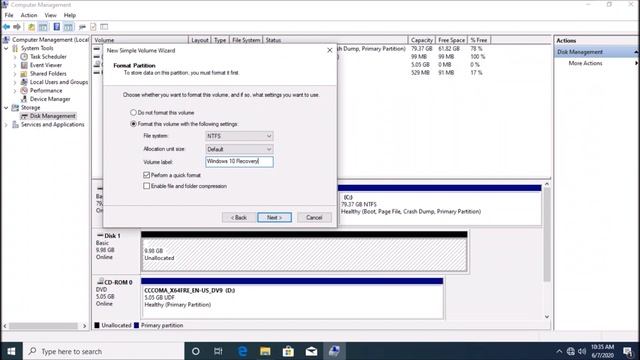The width and height of the screenshot is (640, 360).
Task: Click the checkmark Properties toolbar icon
Action: pos(93,27)
